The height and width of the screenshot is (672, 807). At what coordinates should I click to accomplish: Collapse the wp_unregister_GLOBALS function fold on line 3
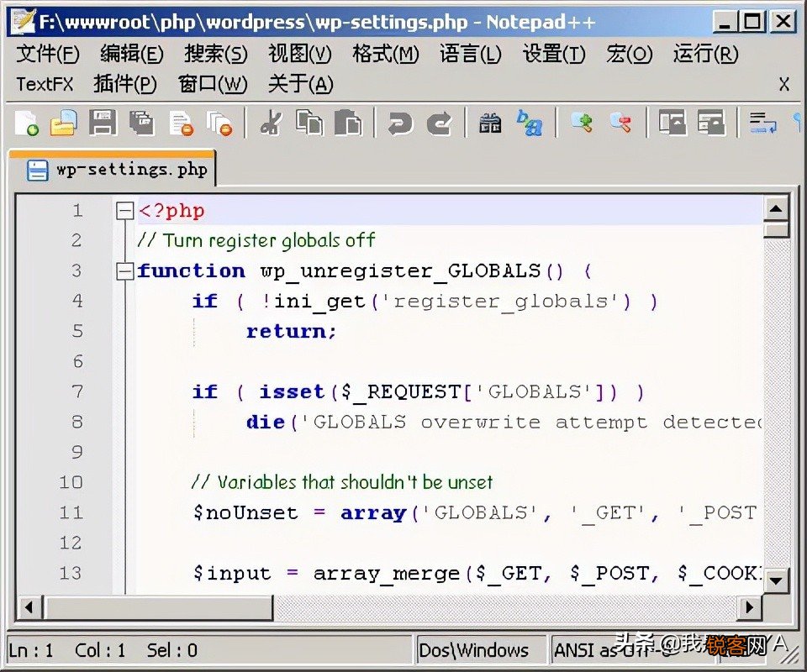124,271
